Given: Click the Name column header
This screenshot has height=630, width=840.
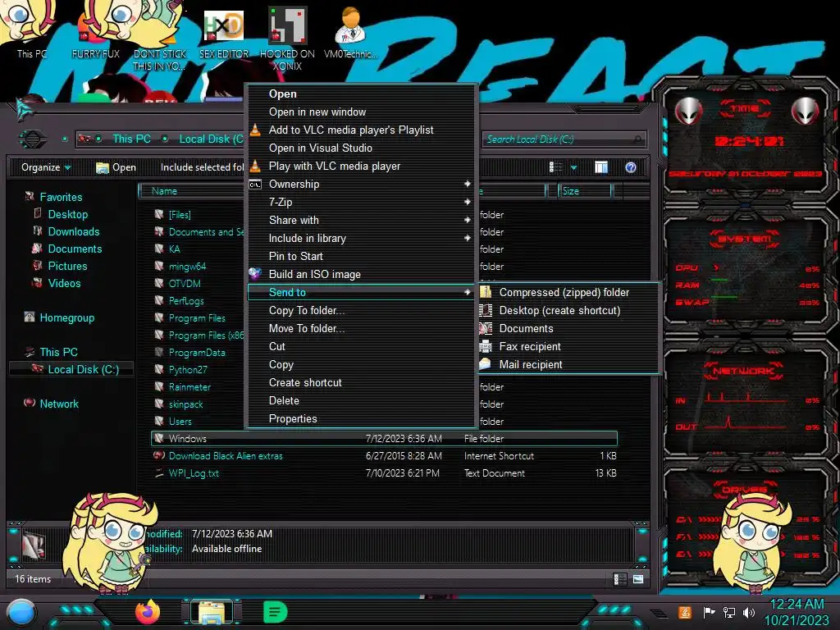Looking at the screenshot, I should click(192, 191).
